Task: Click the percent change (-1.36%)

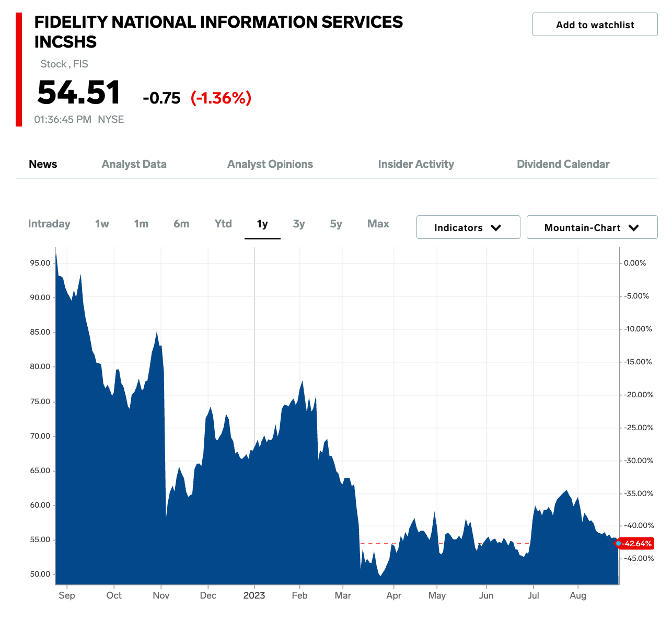Action: click(x=221, y=98)
